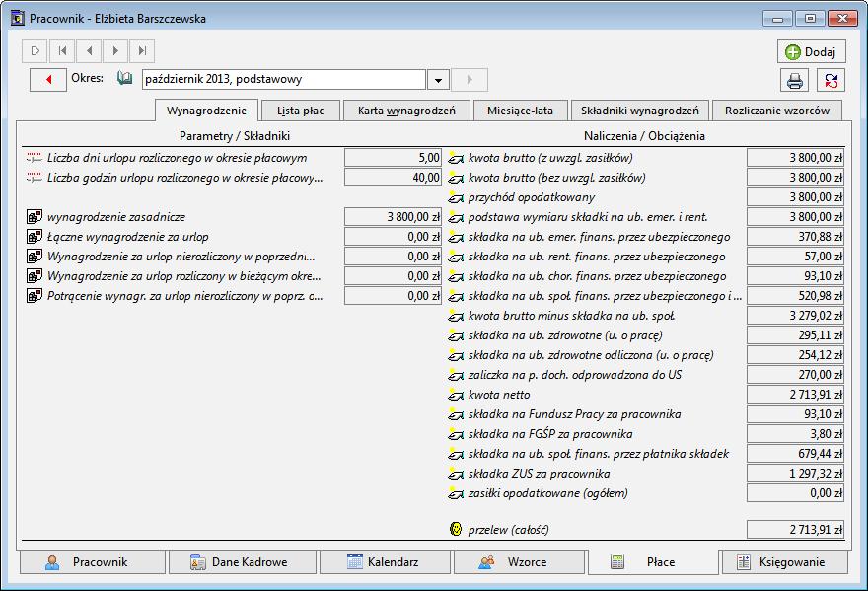The image size is (868, 591).
Task: Click the Parametry / Składniki header
Action: (x=234, y=136)
